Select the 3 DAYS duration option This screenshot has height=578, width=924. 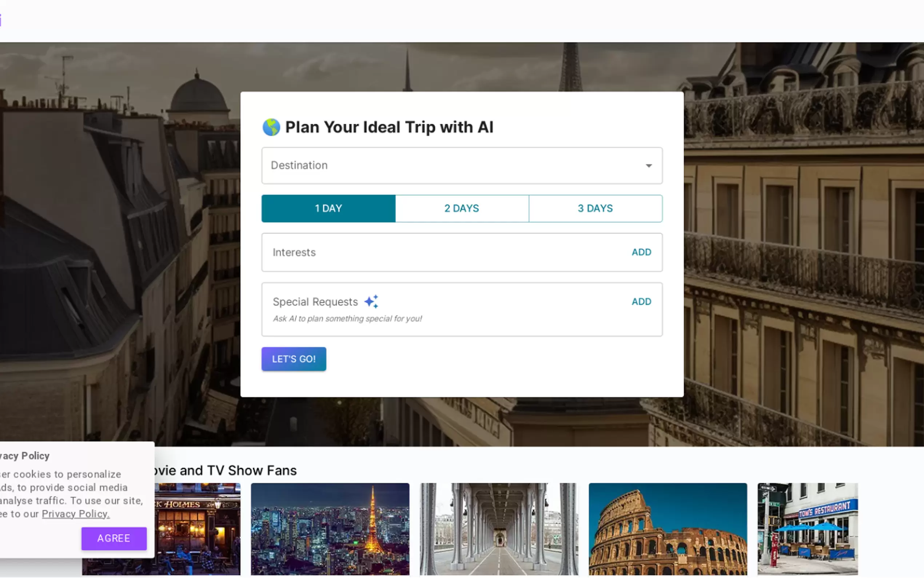(595, 208)
